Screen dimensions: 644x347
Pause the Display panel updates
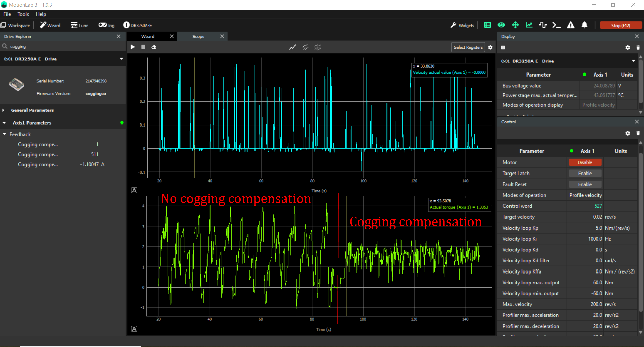coord(503,48)
